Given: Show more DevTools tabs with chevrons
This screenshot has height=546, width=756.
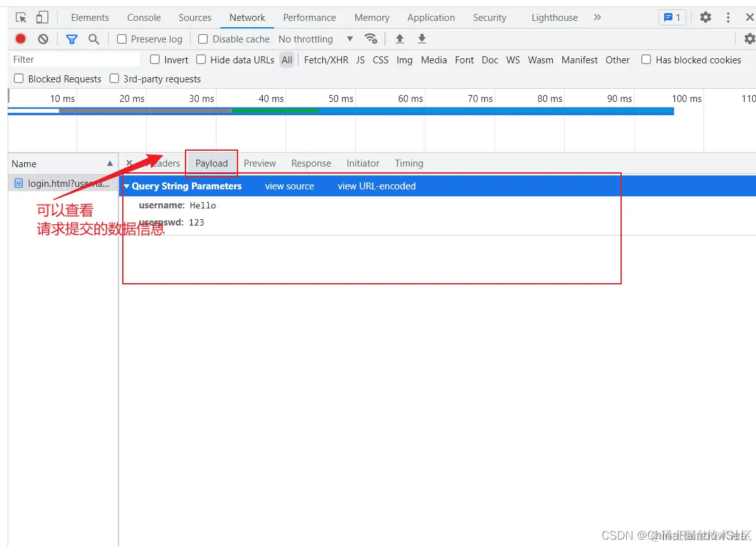Looking at the screenshot, I should point(597,17).
